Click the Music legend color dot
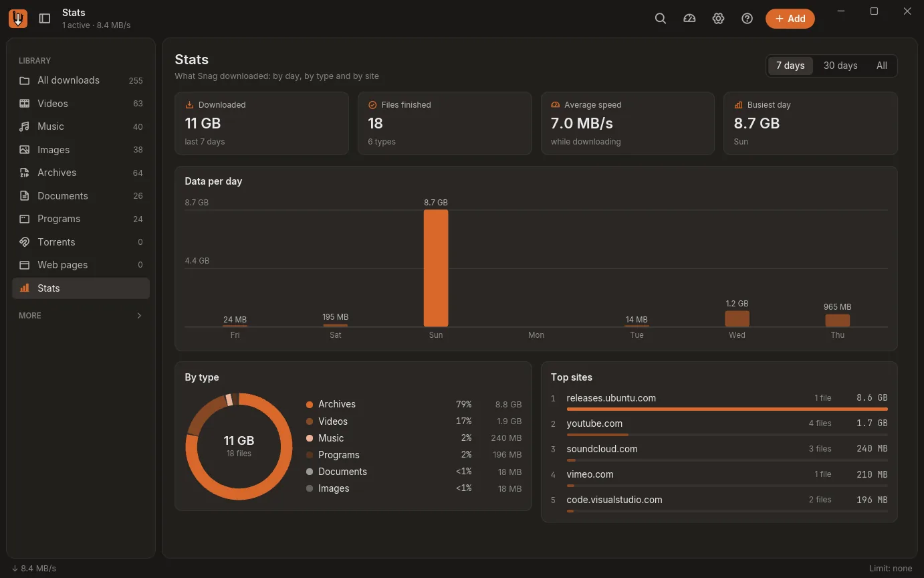The image size is (924, 578). click(310, 438)
